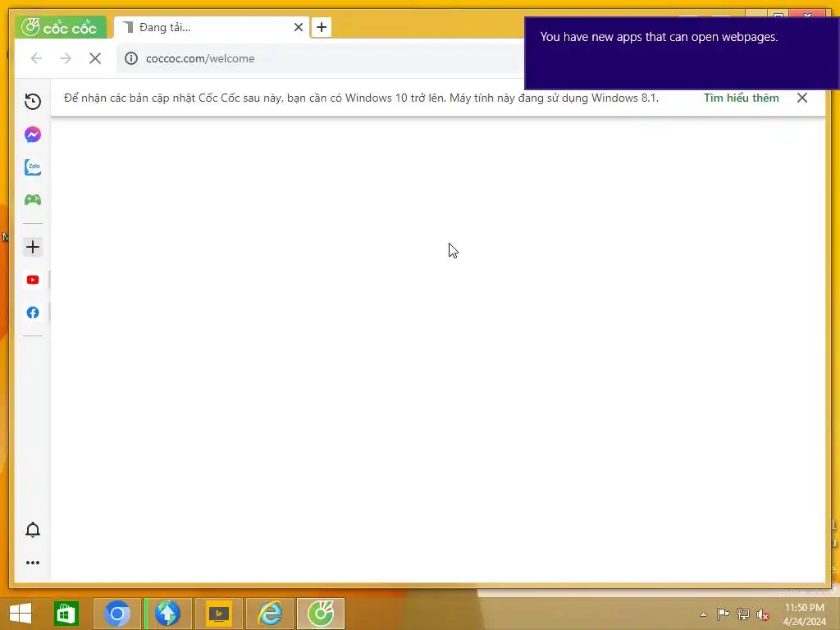The height and width of the screenshot is (630, 840).
Task: Click the "Tìm hiểu thêm" link
Action: tap(741, 98)
